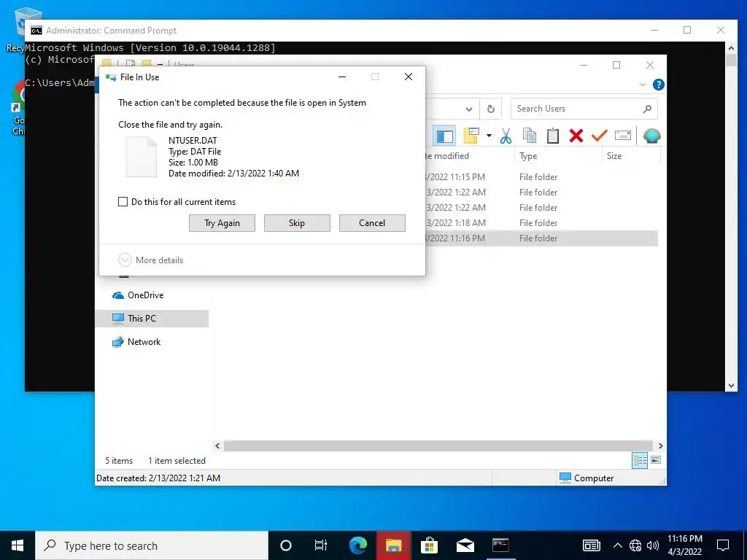Click the Copy pages icon

pos(530,136)
